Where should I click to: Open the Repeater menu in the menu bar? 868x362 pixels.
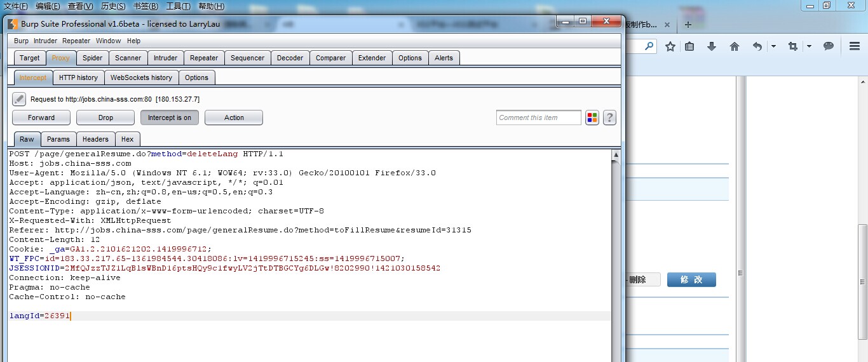[x=76, y=41]
